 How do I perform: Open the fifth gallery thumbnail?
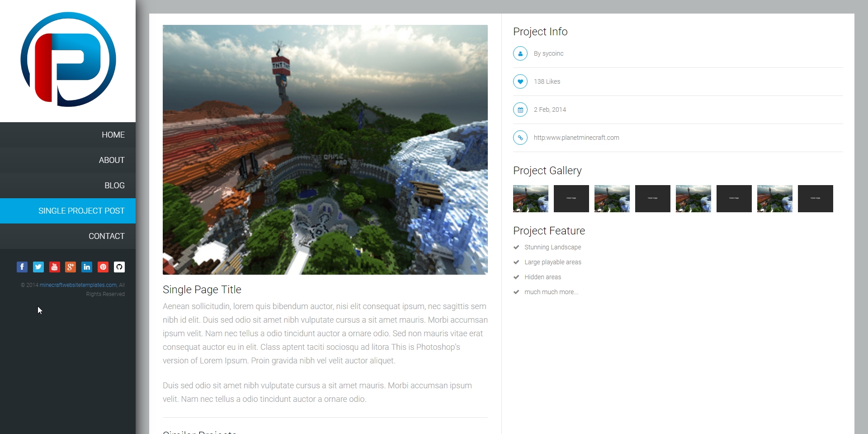pos(693,199)
